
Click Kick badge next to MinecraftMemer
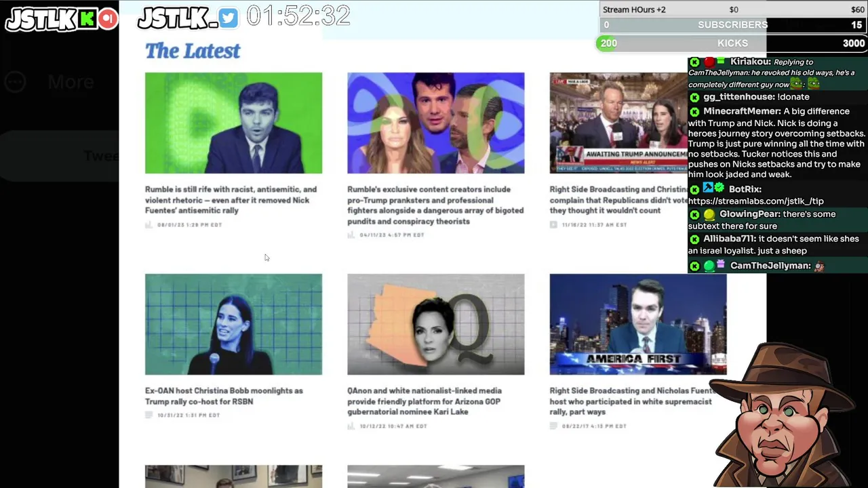point(694,111)
